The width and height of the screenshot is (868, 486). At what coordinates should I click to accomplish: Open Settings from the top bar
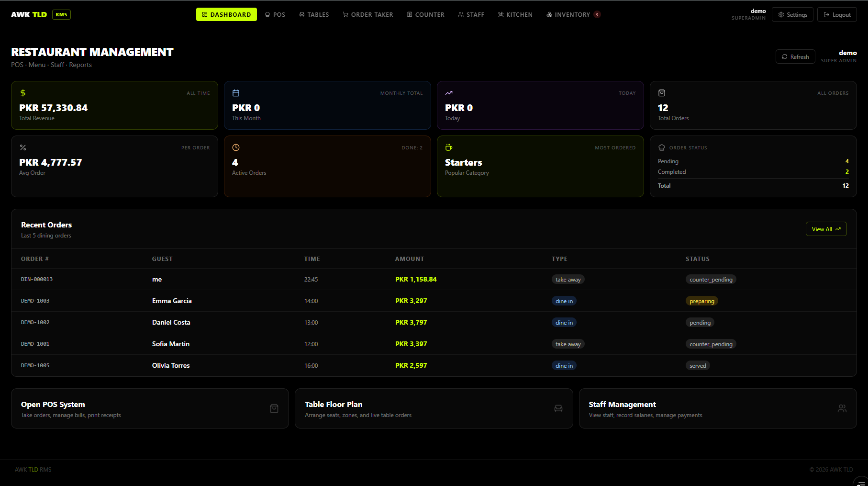(792, 15)
